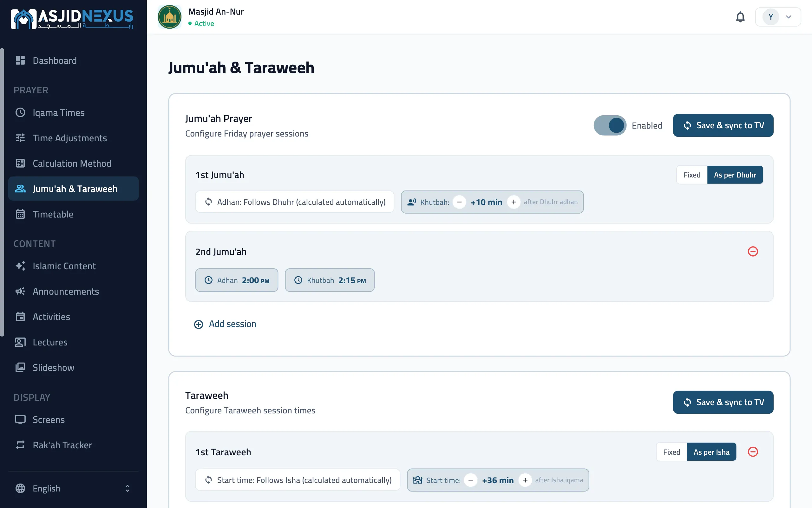
Task: Open the Jumu'ah & Taraweeh menu item
Action: [x=73, y=189]
